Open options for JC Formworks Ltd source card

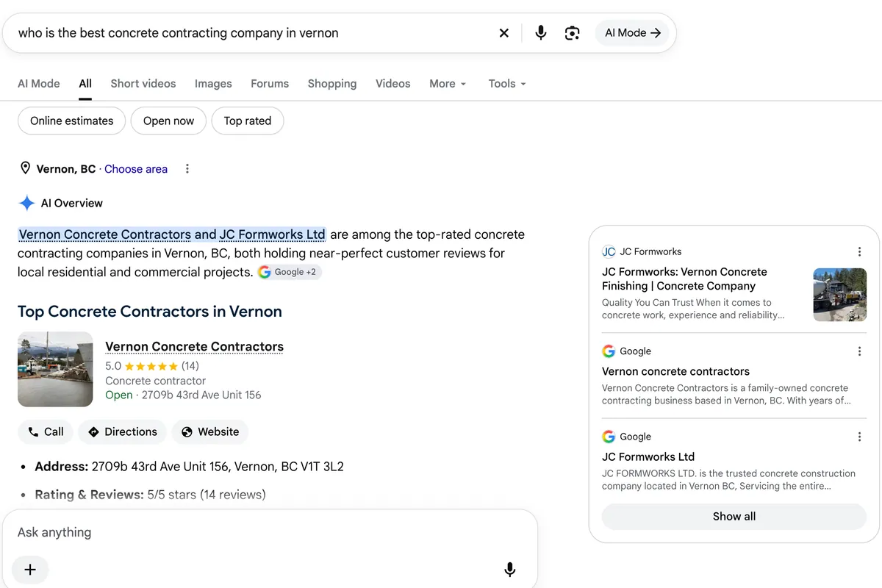(859, 437)
